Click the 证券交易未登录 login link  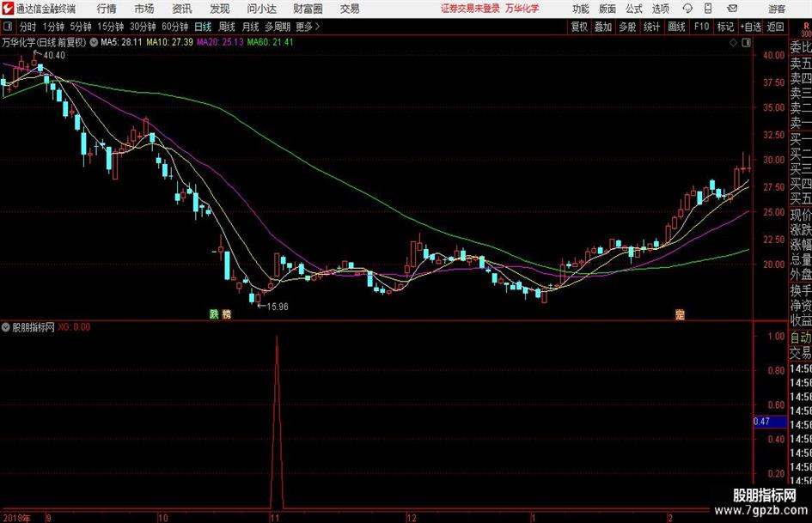[471, 9]
